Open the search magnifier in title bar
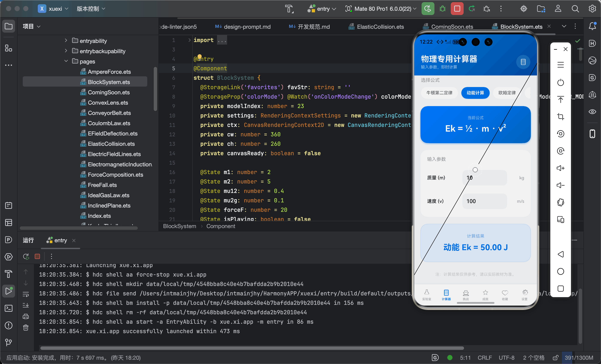This screenshot has height=364, width=601. [575, 9]
